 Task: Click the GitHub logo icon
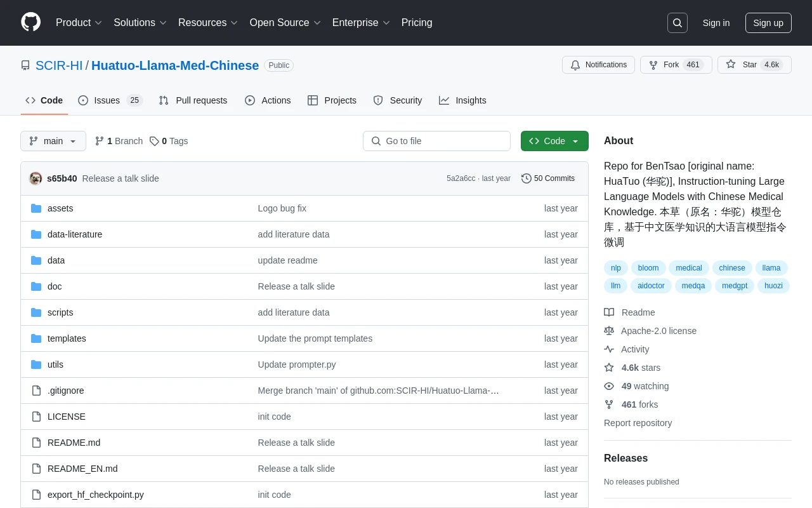coord(30,22)
